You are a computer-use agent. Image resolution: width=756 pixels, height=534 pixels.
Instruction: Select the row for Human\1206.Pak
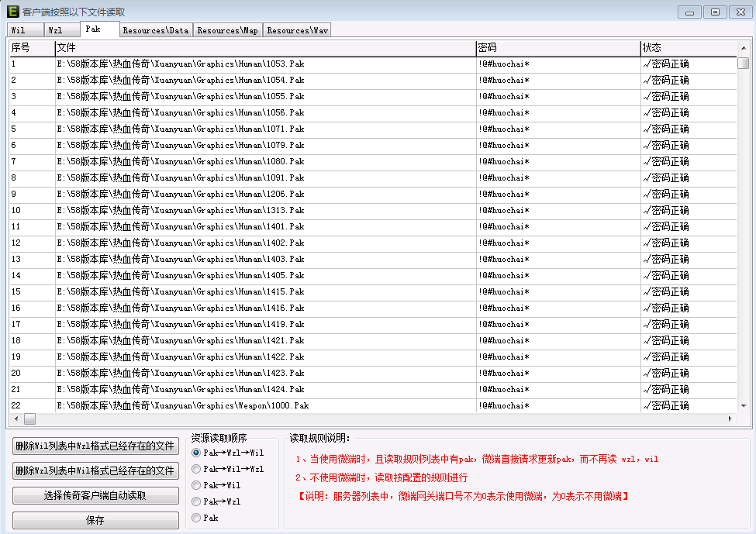373,195
